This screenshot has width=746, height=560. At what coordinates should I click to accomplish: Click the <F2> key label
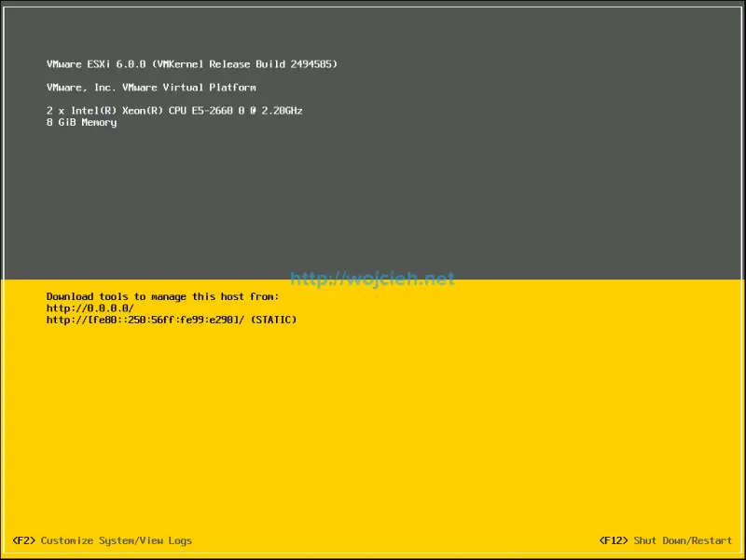coord(25,540)
